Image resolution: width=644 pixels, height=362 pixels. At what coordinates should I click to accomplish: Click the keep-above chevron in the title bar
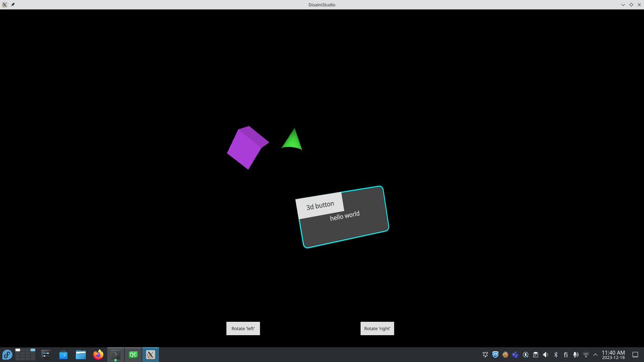click(x=623, y=4)
